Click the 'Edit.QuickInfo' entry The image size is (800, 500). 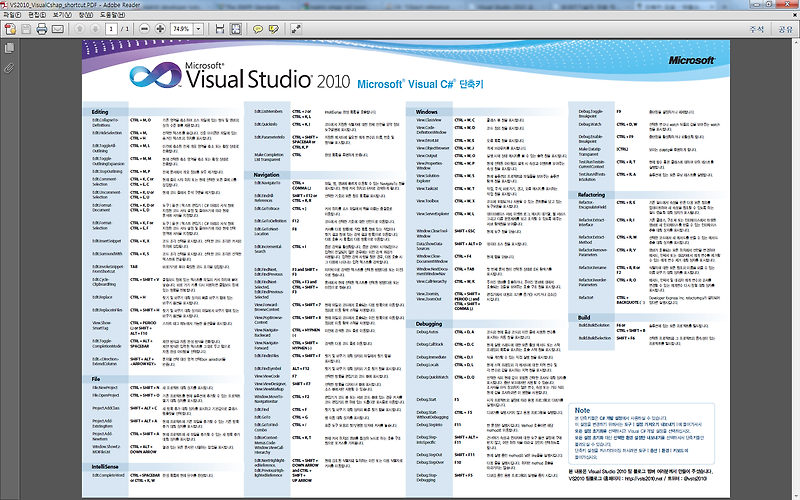point(266,124)
